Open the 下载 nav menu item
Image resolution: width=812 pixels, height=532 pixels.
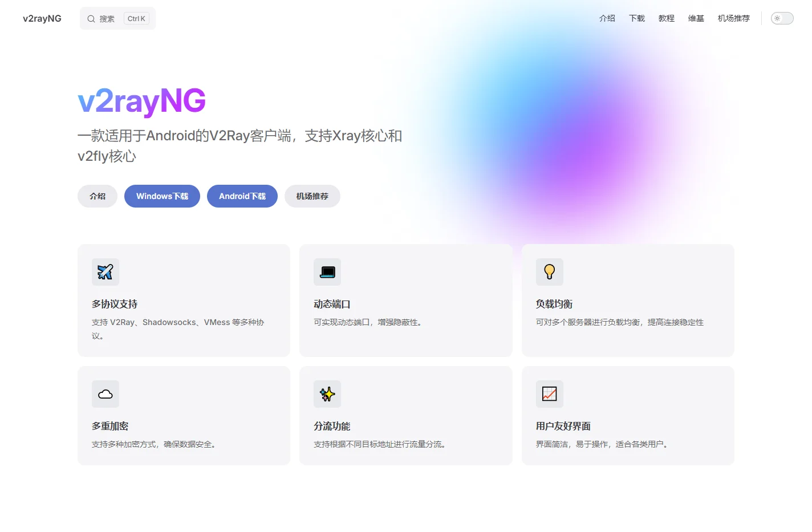(637, 18)
